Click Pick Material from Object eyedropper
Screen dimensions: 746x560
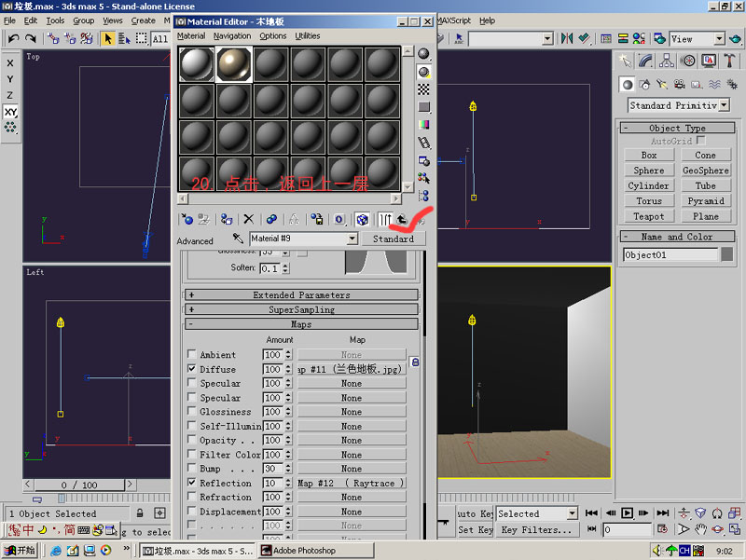[x=238, y=239]
